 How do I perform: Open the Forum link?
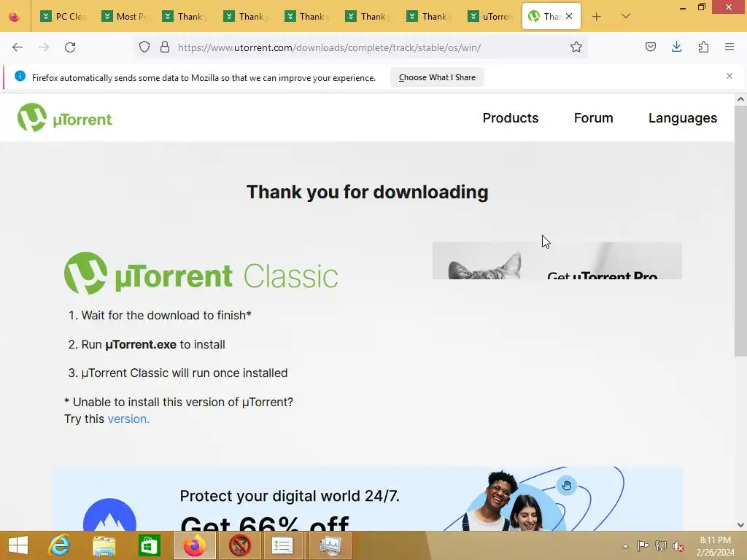click(x=593, y=118)
